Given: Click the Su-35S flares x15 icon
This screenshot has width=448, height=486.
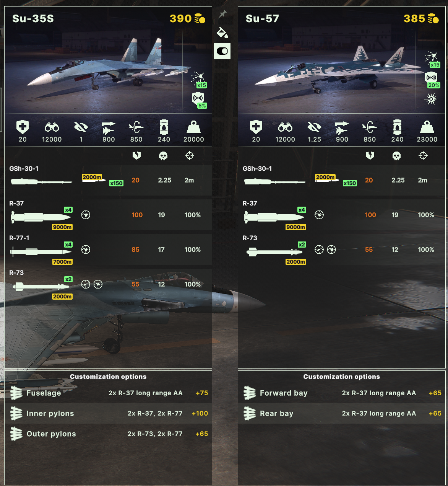Looking at the screenshot, I should (x=199, y=80).
